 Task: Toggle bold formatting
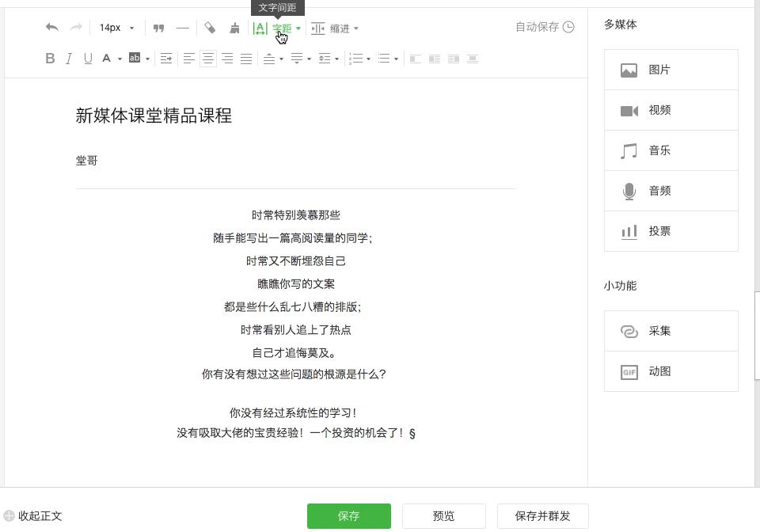click(50, 58)
